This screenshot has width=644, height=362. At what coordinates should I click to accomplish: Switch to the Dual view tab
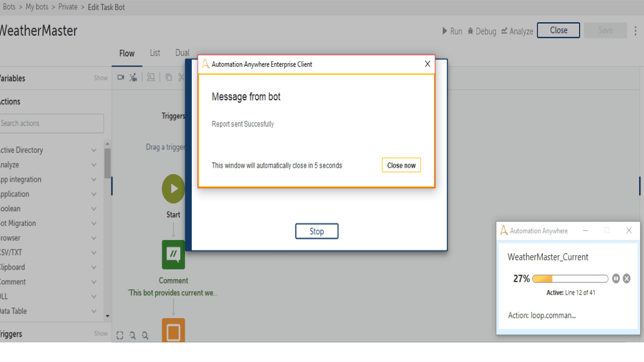point(182,53)
